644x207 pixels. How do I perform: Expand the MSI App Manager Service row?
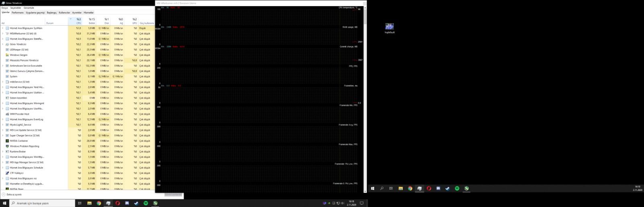point(2,162)
